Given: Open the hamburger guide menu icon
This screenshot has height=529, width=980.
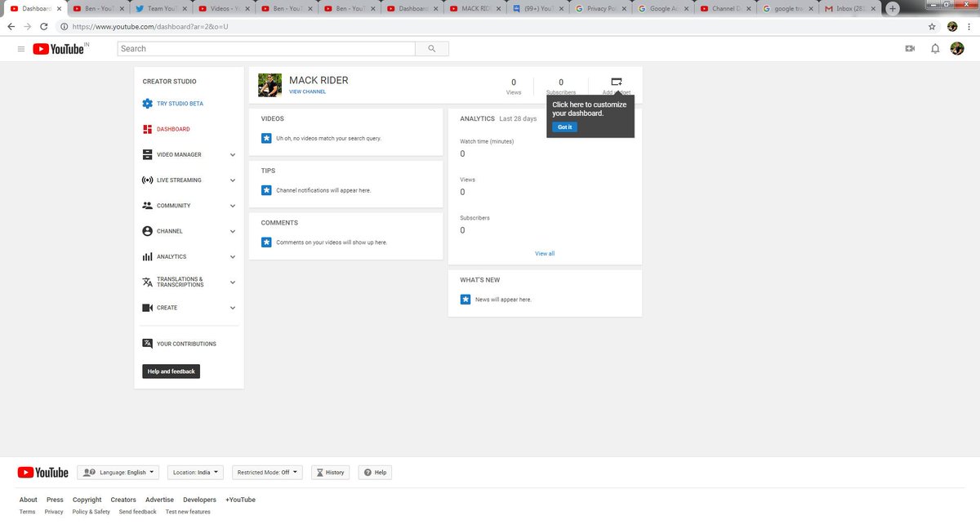Looking at the screenshot, I should click(21, 49).
